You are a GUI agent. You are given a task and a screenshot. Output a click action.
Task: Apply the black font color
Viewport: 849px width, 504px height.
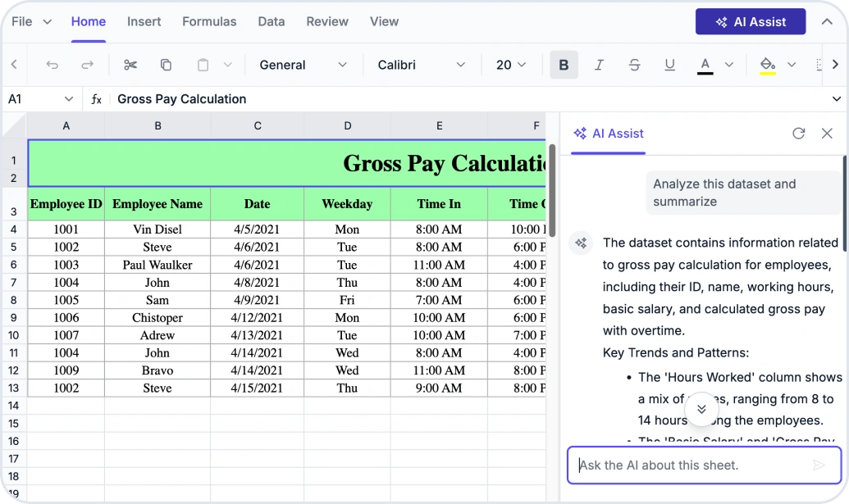click(x=705, y=66)
